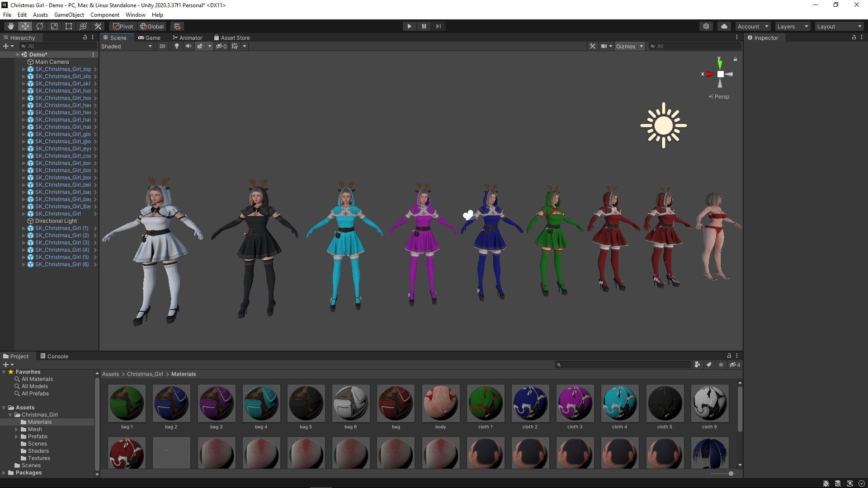Lock the Inspector panel
This screenshot has width=868, height=488.
tap(854, 38)
